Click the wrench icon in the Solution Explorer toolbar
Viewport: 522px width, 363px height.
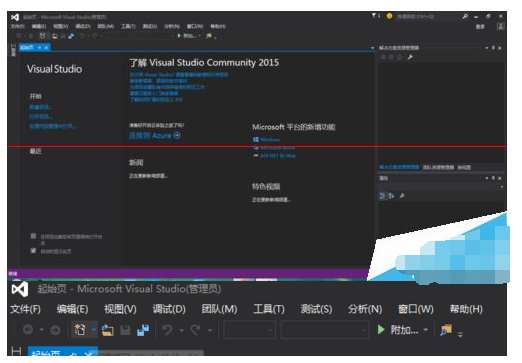(x=410, y=57)
